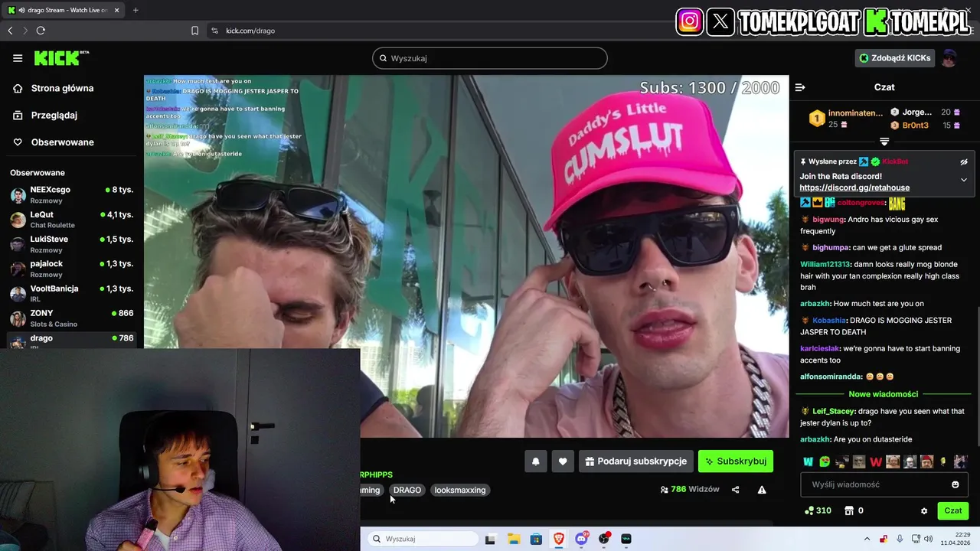Click the user avatar in top right
Screen dimensions: 980x551
[949, 58]
